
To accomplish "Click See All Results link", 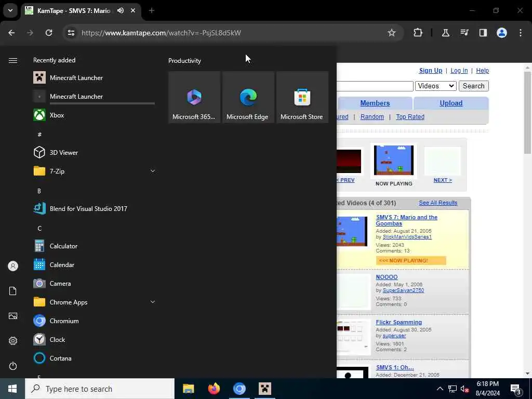I will tap(438, 203).
